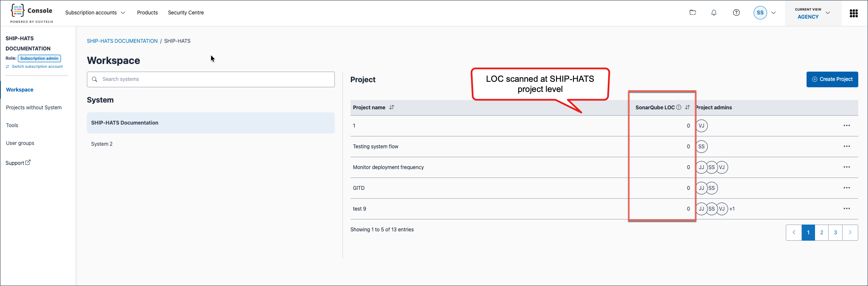Click the Search systems input field
The width and height of the screenshot is (868, 286).
[x=211, y=79]
